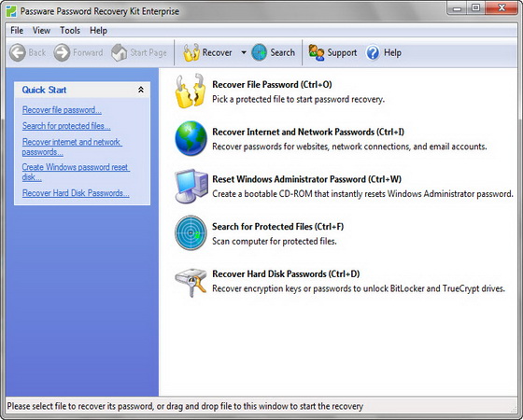Open the View menu
Image resolution: width=523 pixels, height=420 pixels.
[x=41, y=30]
